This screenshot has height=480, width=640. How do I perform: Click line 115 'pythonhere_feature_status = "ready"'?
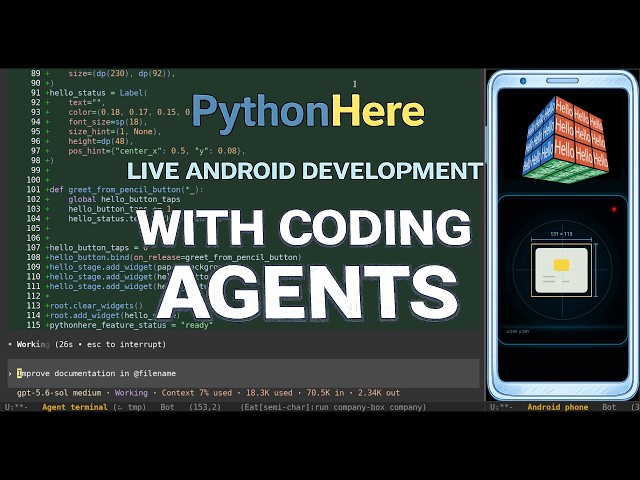pyautogui.click(x=131, y=325)
